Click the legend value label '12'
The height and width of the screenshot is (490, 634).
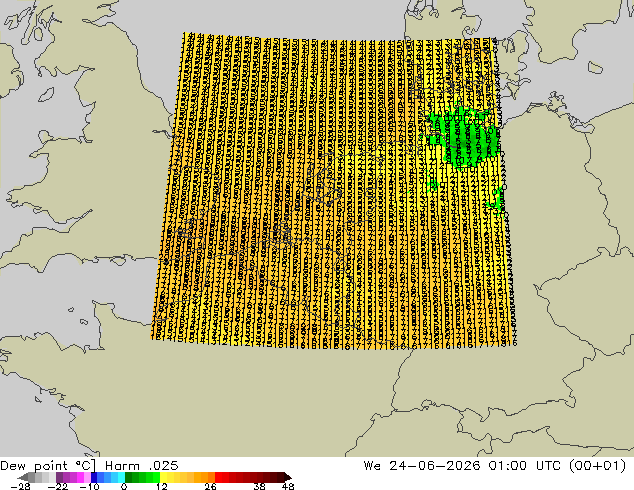click(162, 486)
